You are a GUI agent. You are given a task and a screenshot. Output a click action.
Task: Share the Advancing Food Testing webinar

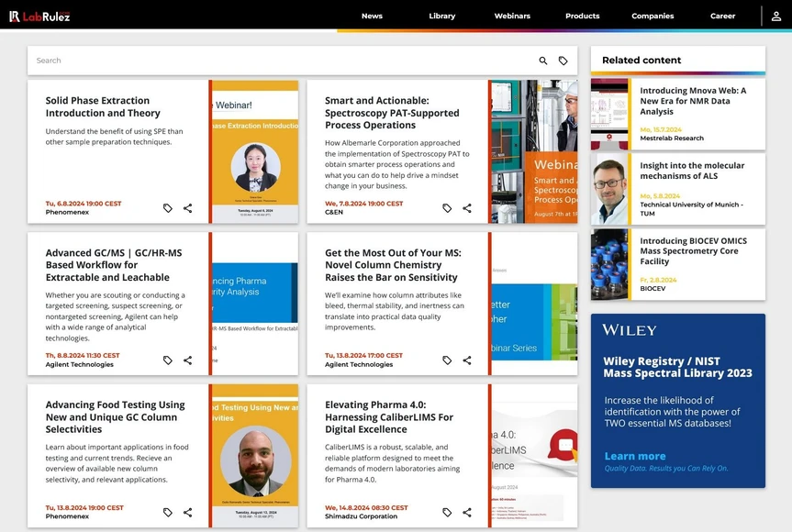coord(188,513)
